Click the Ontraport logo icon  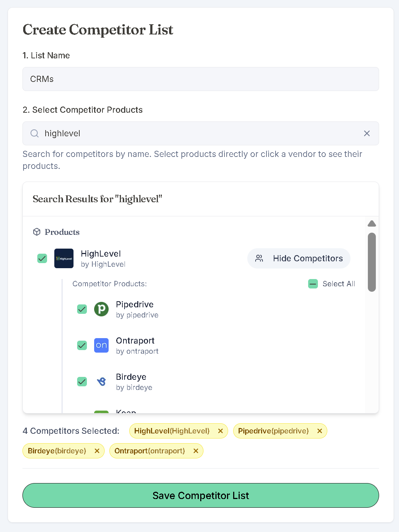coord(101,345)
